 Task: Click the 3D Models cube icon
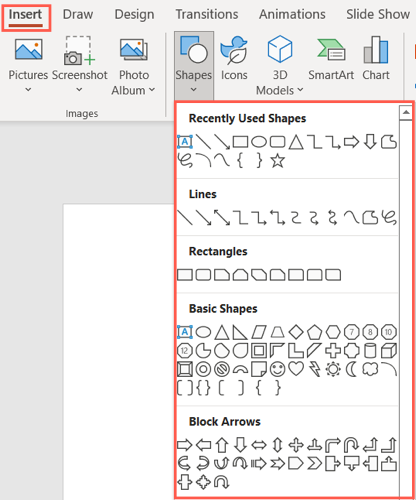(280, 49)
